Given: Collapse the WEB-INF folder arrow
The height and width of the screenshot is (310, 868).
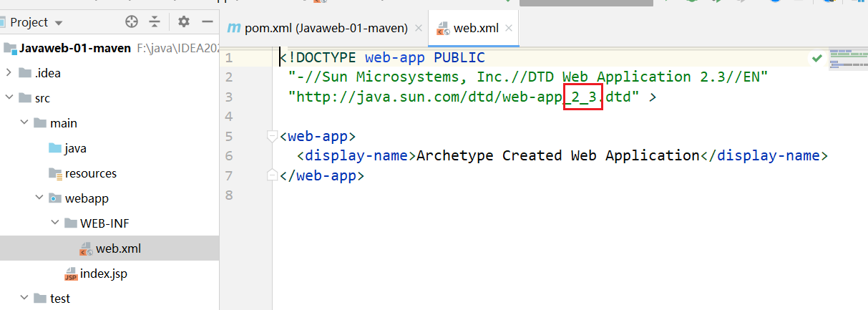Looking at the screenshot, I should (x=56, y=223).
